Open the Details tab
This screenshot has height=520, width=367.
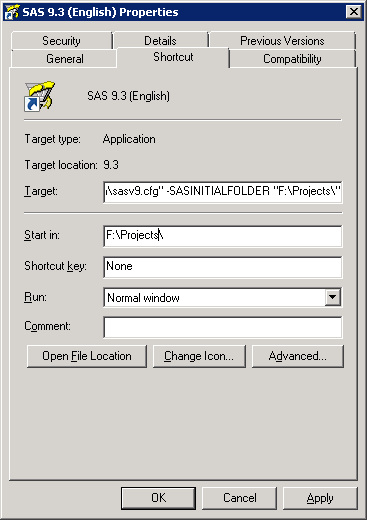pyautogui.click(x=160, y=41)
